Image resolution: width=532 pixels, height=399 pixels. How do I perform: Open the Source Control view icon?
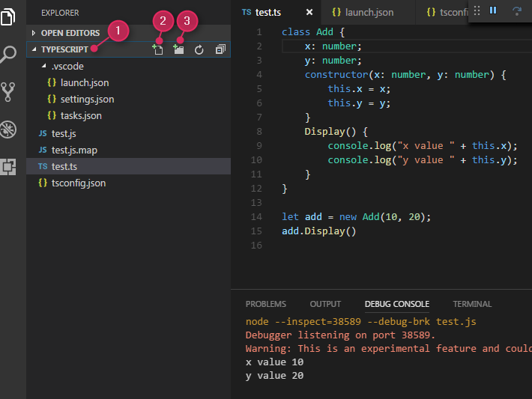point(9,91)
